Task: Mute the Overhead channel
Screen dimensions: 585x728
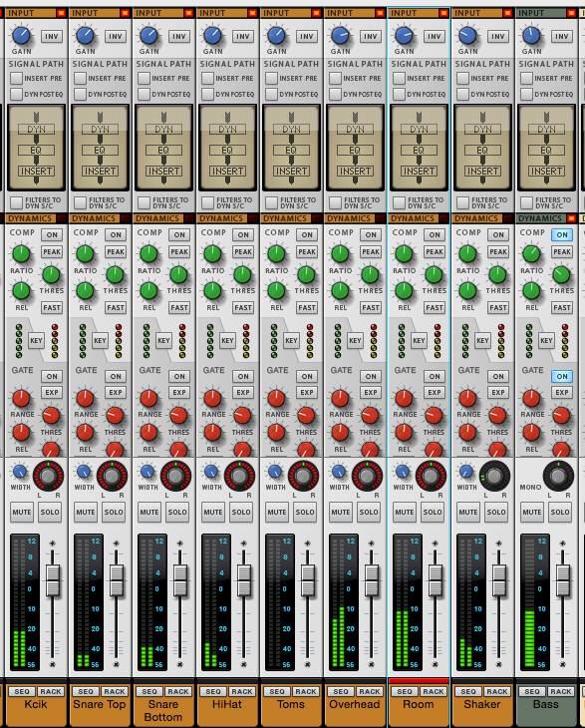Action: (341, 513)
